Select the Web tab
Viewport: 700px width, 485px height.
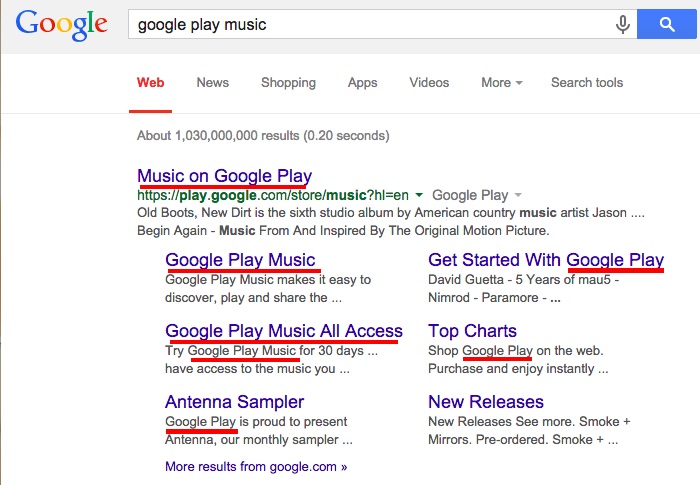[x=150, y=83]
